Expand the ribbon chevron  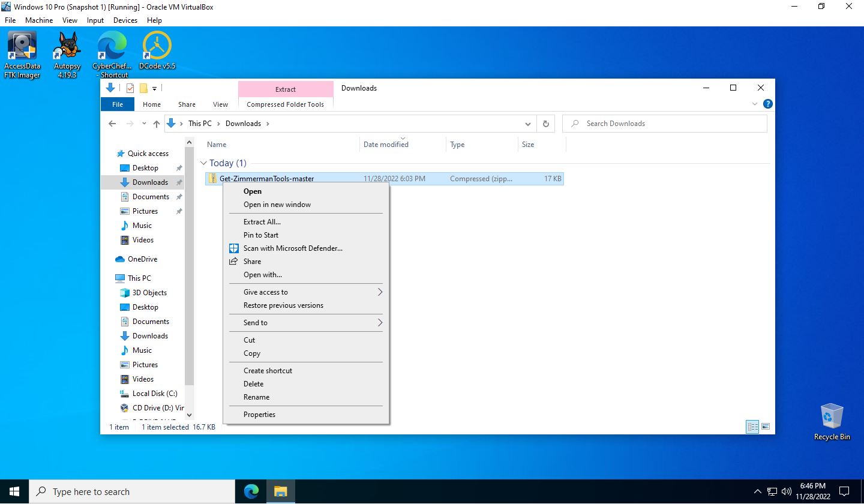click(x=755, y=104)
